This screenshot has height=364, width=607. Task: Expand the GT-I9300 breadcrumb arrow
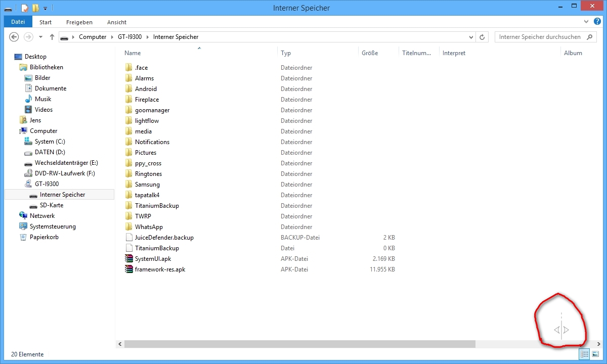coord(148,37)
